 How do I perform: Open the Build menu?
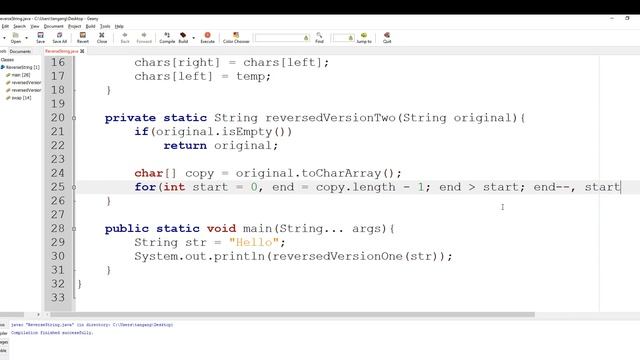[x=90, y=26]
